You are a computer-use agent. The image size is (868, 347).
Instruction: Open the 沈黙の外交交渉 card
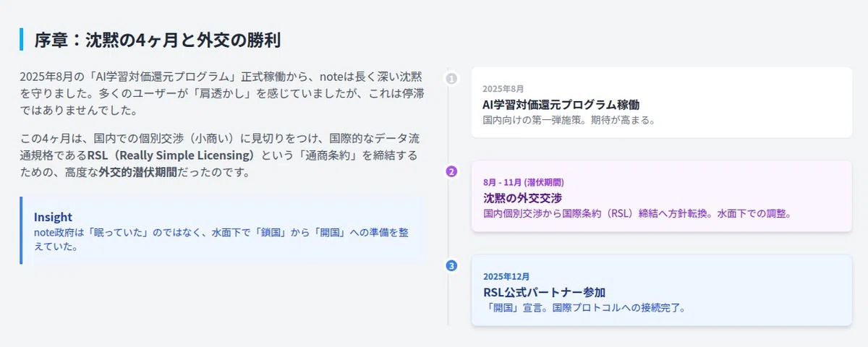pyautogui.click(x=662, y=196)
